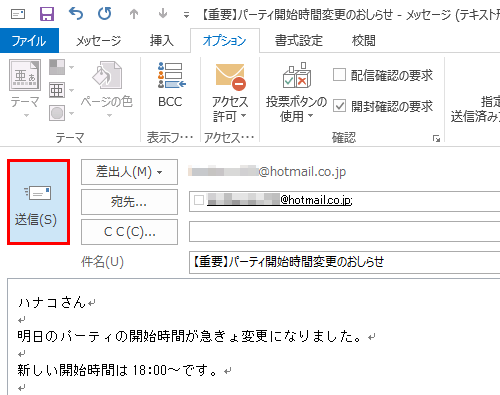This screenshot has height=395, width=500.
Task: Click into the 件名 subject field
Action: (x=344, y=262)
